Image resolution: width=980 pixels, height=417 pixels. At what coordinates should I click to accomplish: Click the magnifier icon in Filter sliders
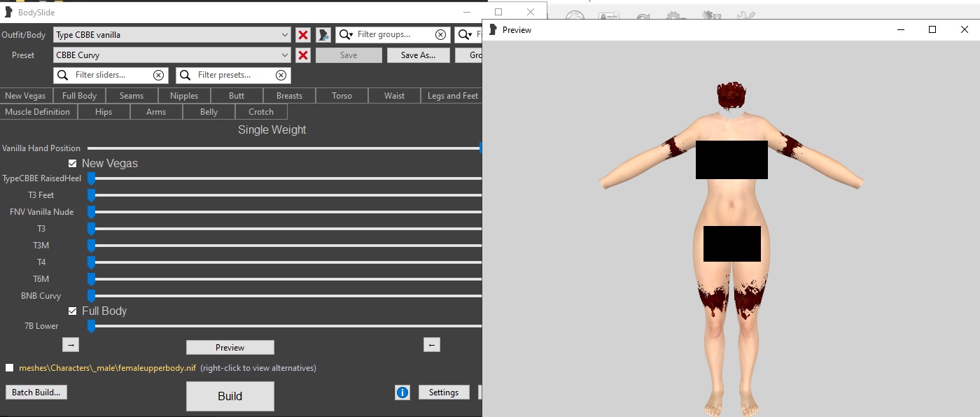tap(63, 75)
